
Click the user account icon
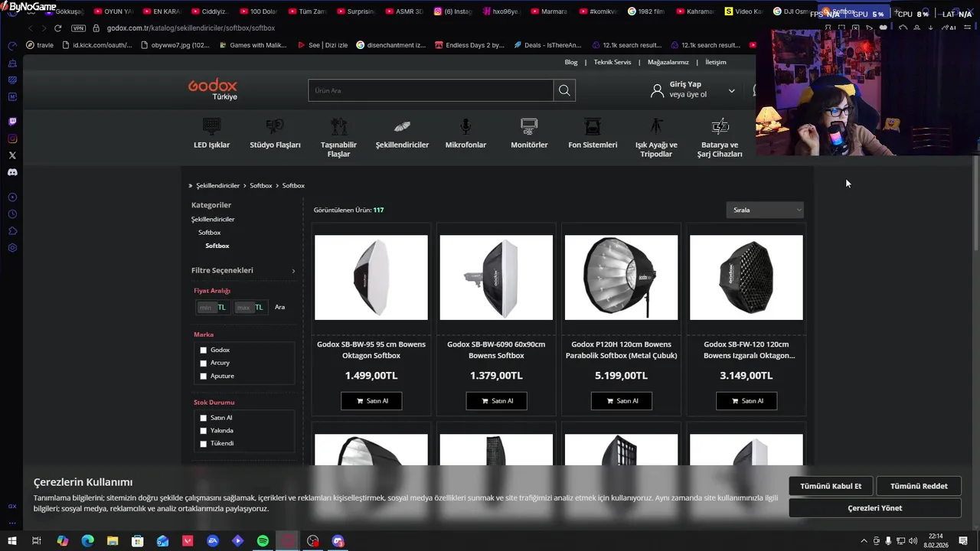pos(657,90)
